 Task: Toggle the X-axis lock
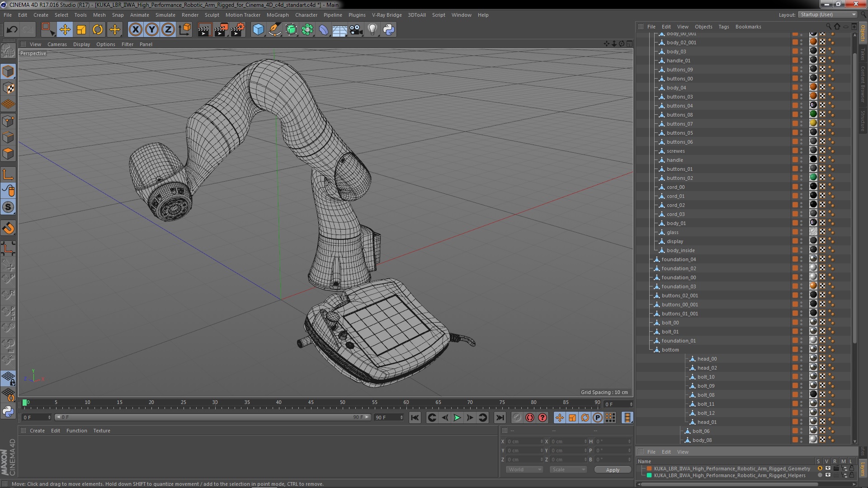tap(135, 30)
